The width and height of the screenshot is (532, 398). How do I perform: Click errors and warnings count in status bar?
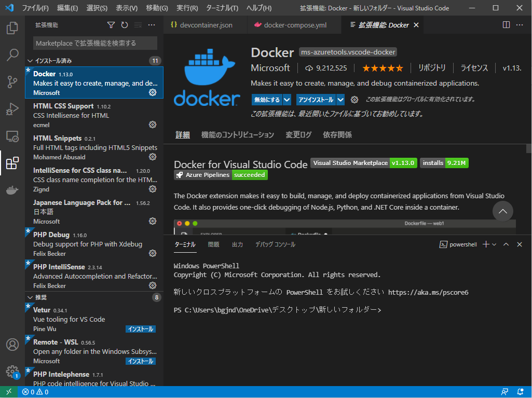click(35, 392)
